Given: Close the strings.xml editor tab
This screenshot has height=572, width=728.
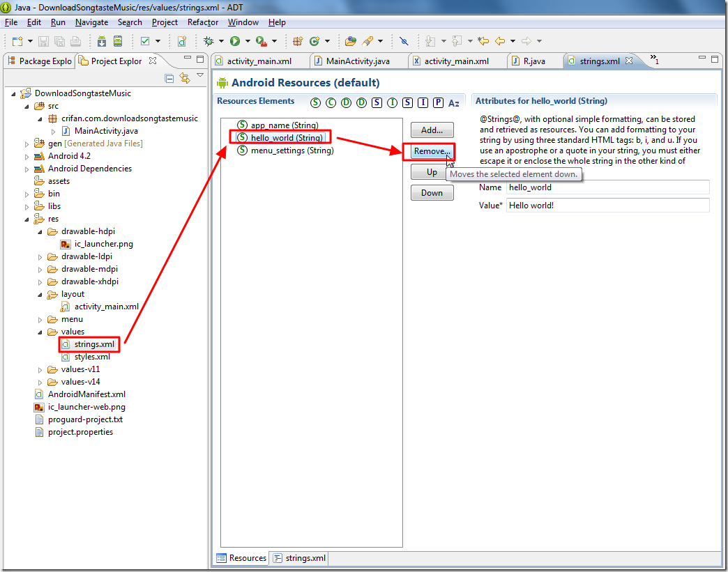Looking at the screenshot, I should tap(629, 61).
